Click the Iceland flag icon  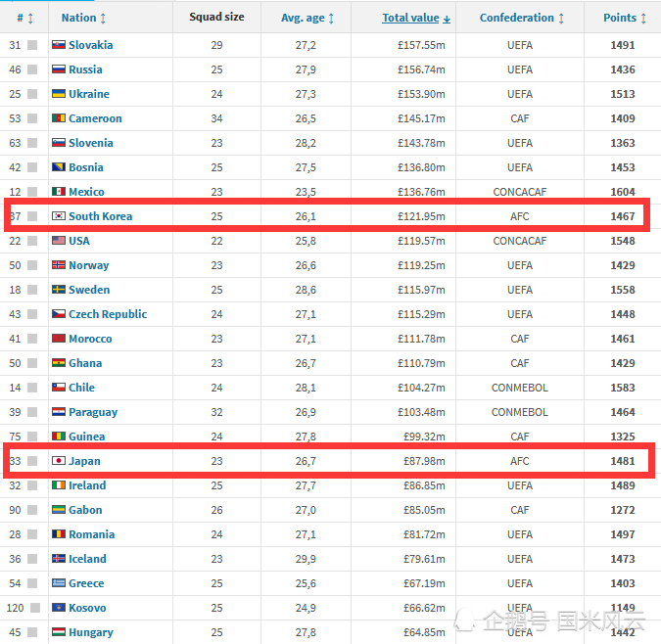[x=59, y=558]
